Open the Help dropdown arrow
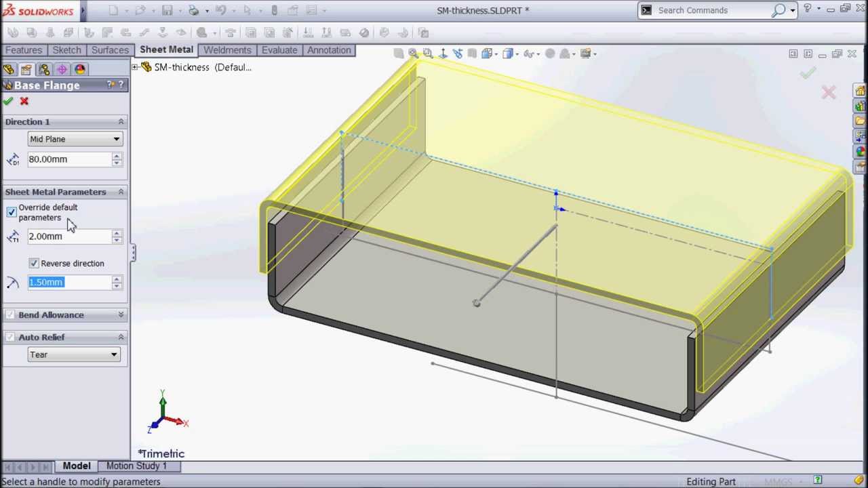868x488 pixels. click(818, 9)
